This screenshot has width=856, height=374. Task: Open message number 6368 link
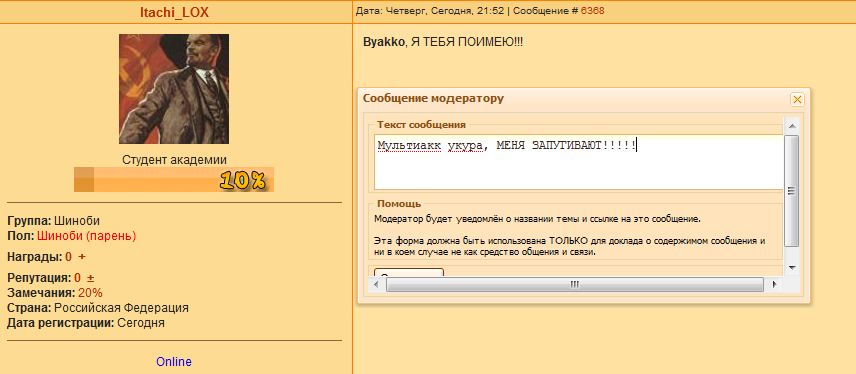coord(592,11)
